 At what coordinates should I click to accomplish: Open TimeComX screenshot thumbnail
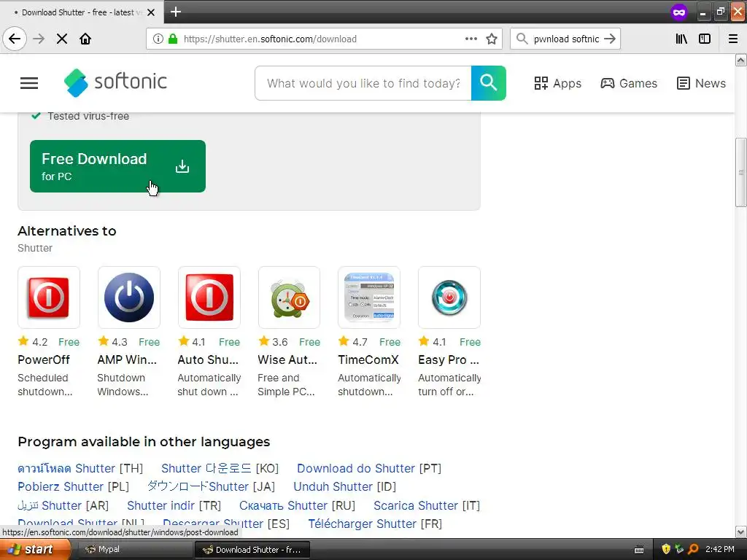coord(369,297)
